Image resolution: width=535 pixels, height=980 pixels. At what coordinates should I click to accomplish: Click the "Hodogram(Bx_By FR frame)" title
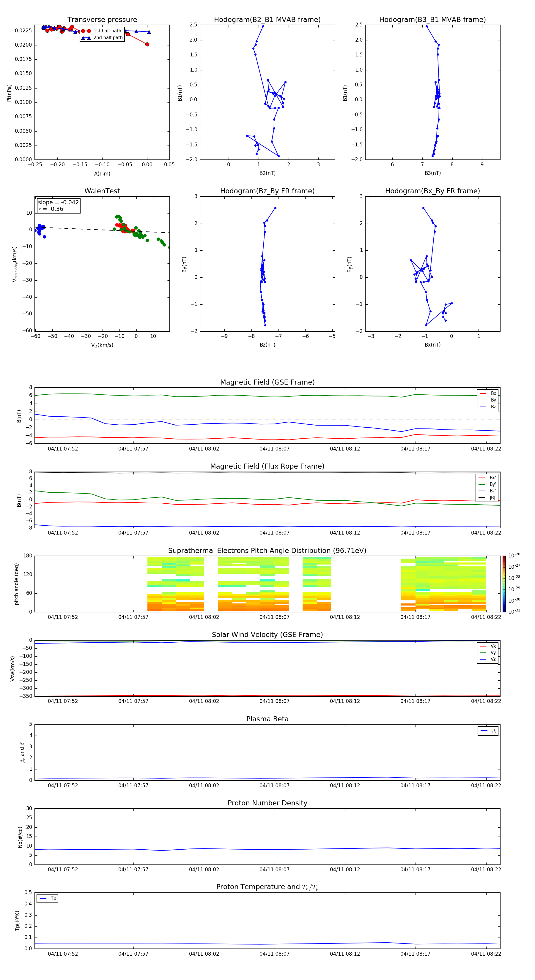(x=432, y=191)
